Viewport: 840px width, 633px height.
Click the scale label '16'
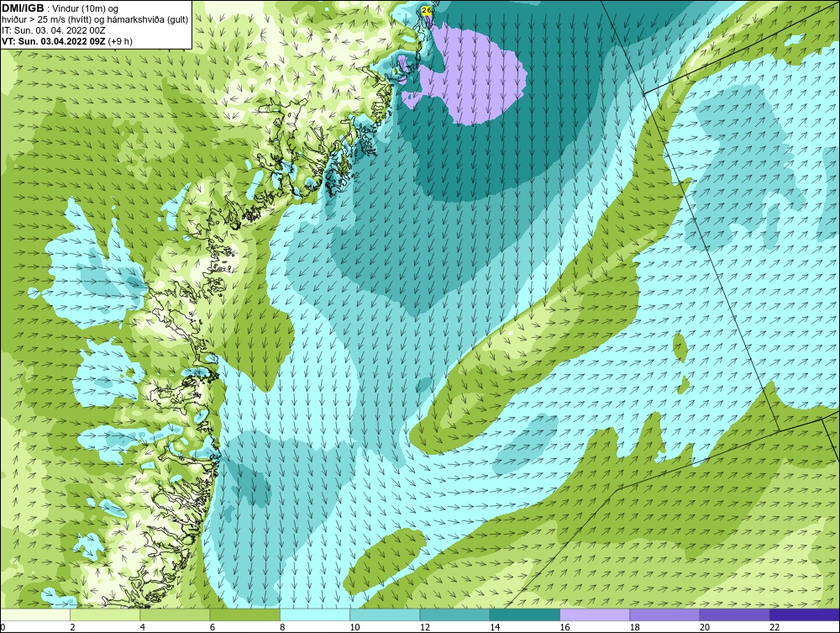click(x=564, y=628)
